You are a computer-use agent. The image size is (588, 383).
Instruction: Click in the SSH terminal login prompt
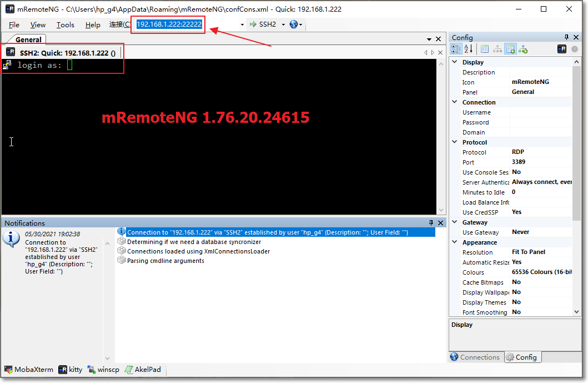point(69,66)
